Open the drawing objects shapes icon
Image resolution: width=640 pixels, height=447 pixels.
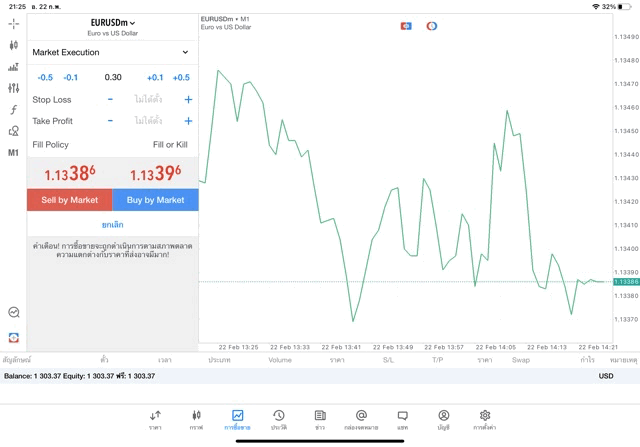click(13, 131)
